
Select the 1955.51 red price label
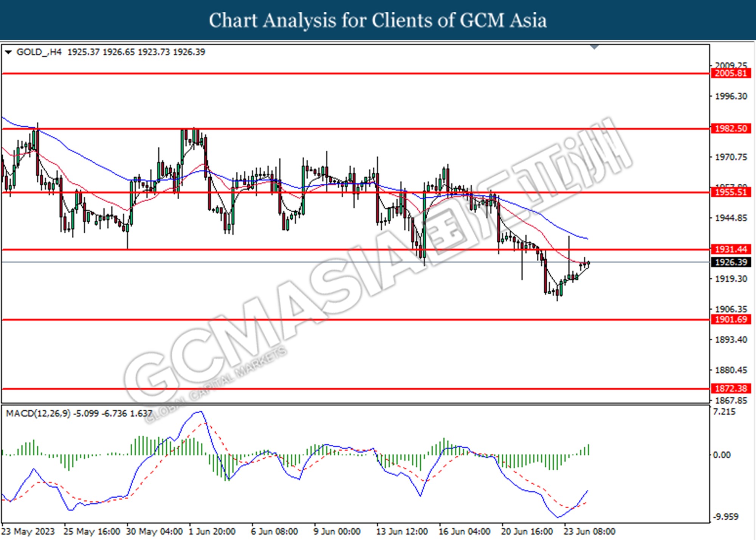pyautogui.click(x=731, y=192)
